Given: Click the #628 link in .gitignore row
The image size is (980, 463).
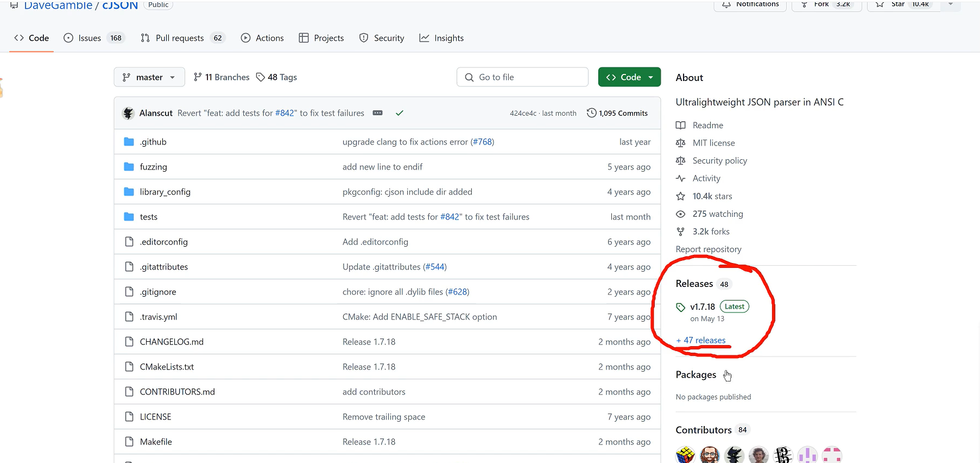Looking at the screenshot, I should (x=458, y=292).
